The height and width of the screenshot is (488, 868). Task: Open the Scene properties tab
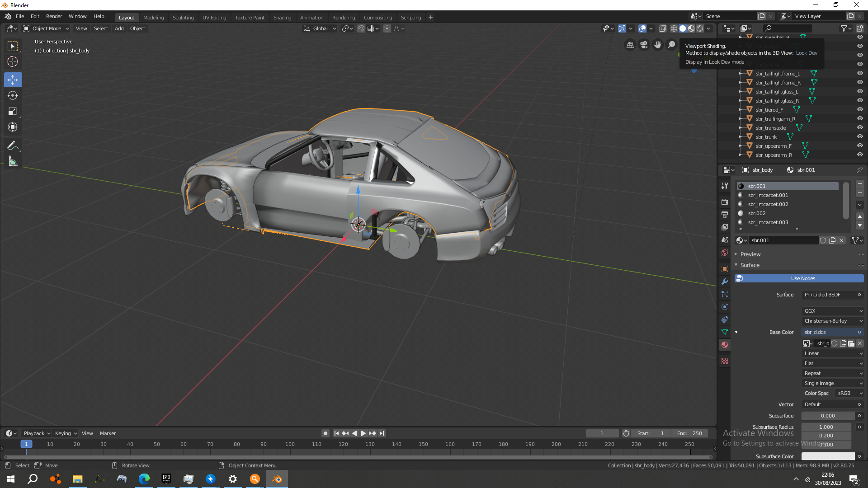pyautogui.click(x=725, y=240)
